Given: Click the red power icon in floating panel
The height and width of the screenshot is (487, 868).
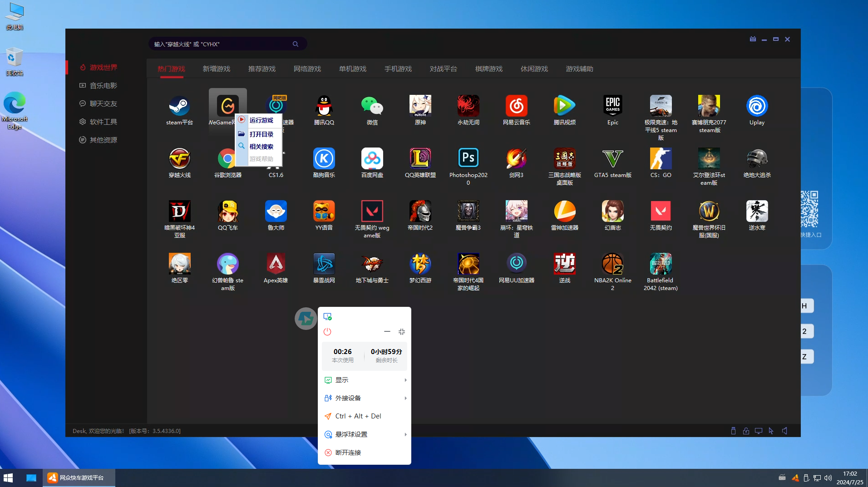Looking at the screenshot, I should coord(327,332).
